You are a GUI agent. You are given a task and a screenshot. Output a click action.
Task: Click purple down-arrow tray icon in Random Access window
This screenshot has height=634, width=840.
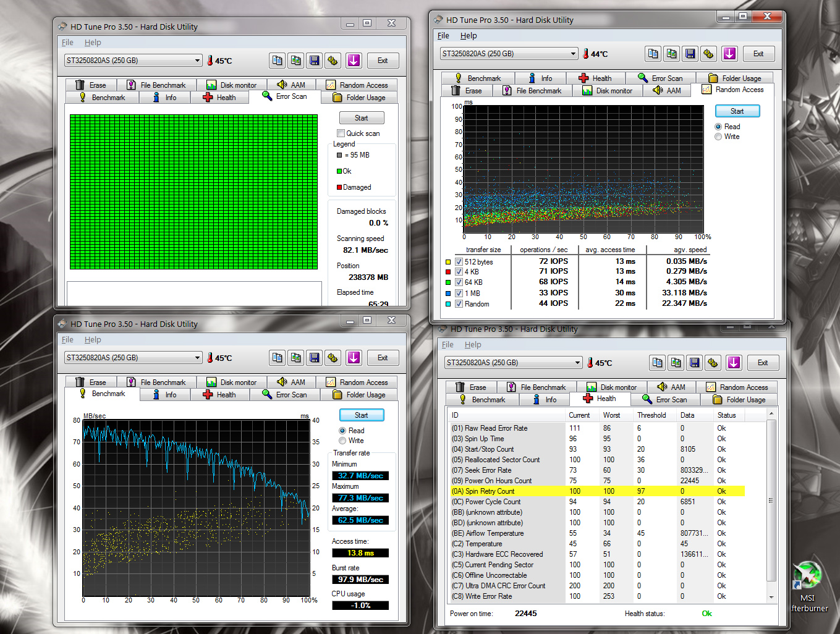pyautogui.click(x=729, y=54)
